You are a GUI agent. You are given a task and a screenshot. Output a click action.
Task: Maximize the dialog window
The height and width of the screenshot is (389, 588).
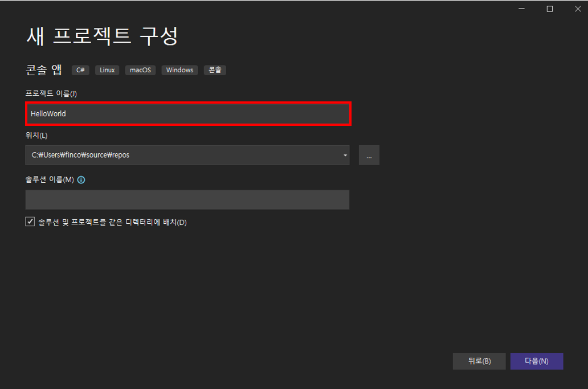550,9
